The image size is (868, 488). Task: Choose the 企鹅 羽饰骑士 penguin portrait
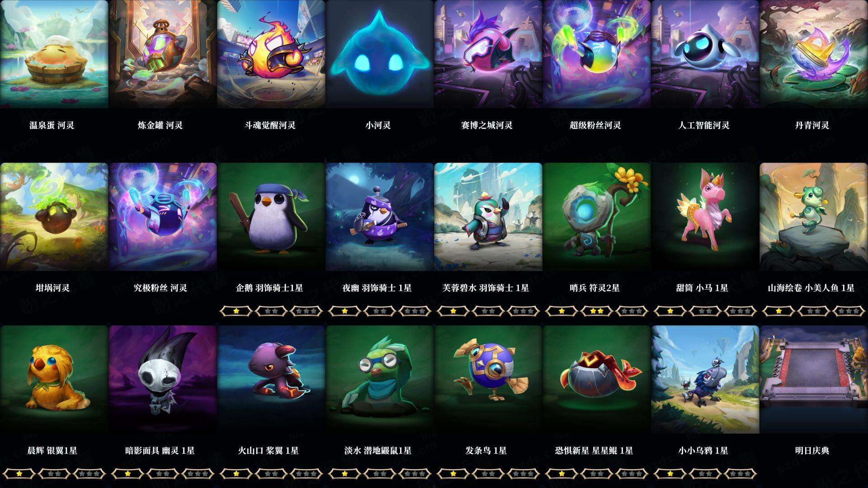pos(271,217)
